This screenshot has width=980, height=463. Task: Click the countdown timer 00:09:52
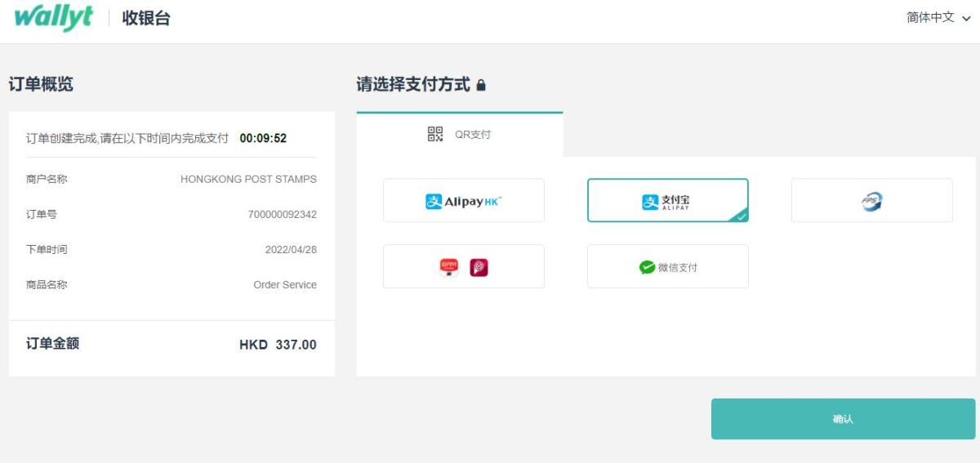coord(263,139)
